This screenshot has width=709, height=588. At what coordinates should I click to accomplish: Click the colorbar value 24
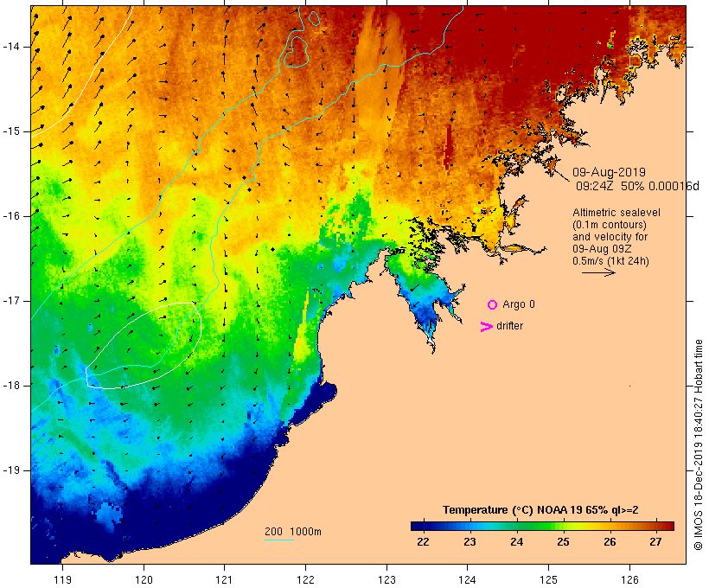point(517,542)
